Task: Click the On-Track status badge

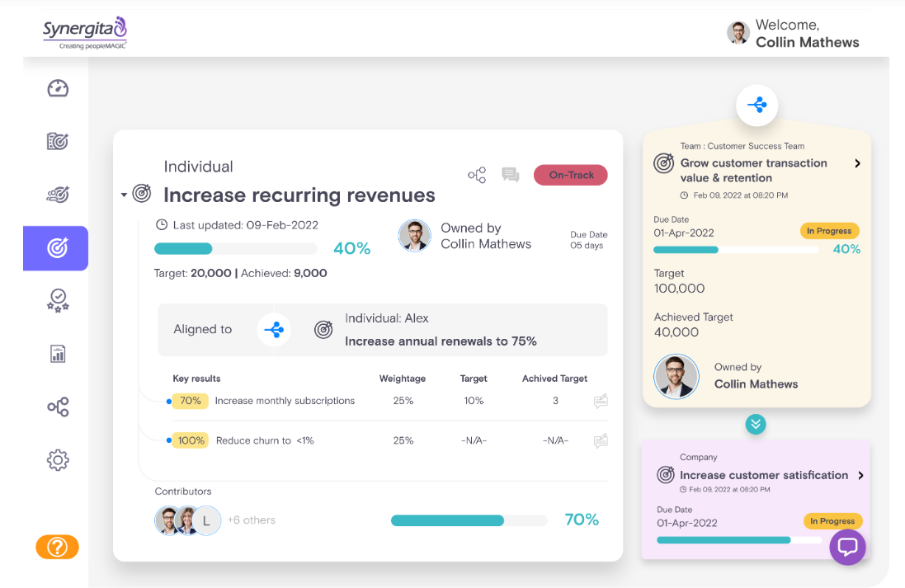Action: pos(570,175)
